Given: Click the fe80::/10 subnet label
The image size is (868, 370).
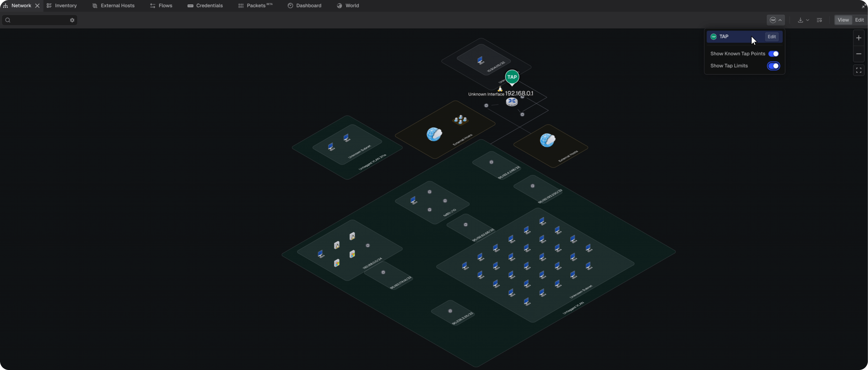Looking at the screenshot, I should click(449, 212).
